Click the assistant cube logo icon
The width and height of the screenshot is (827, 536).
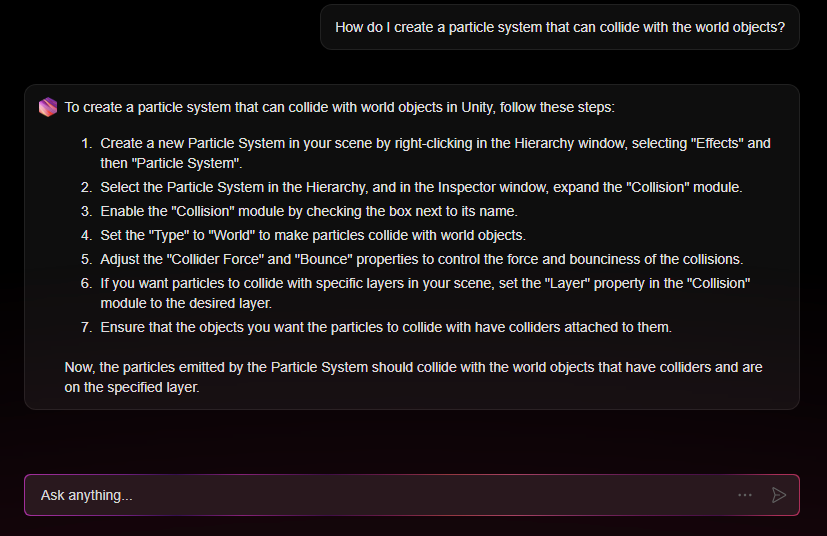48,107
